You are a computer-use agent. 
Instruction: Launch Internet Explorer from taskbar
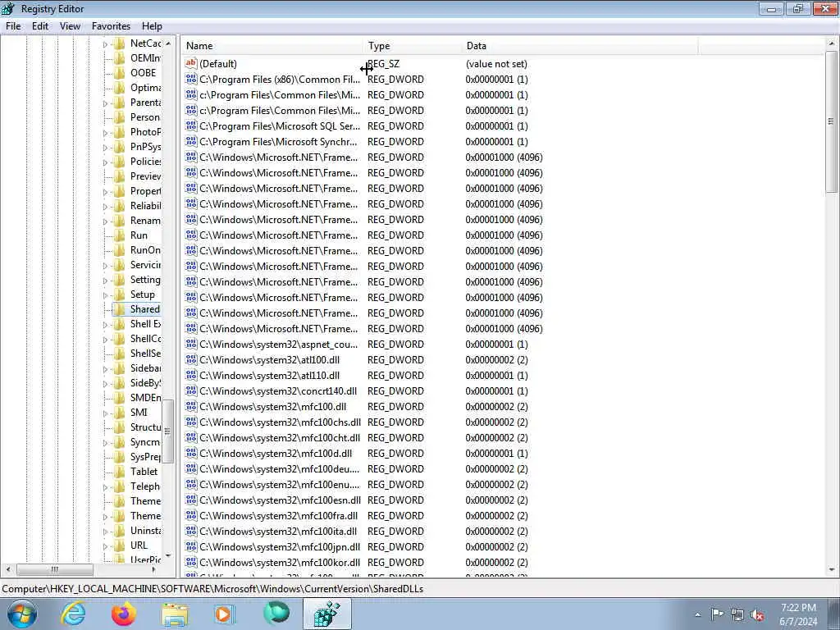72,614
